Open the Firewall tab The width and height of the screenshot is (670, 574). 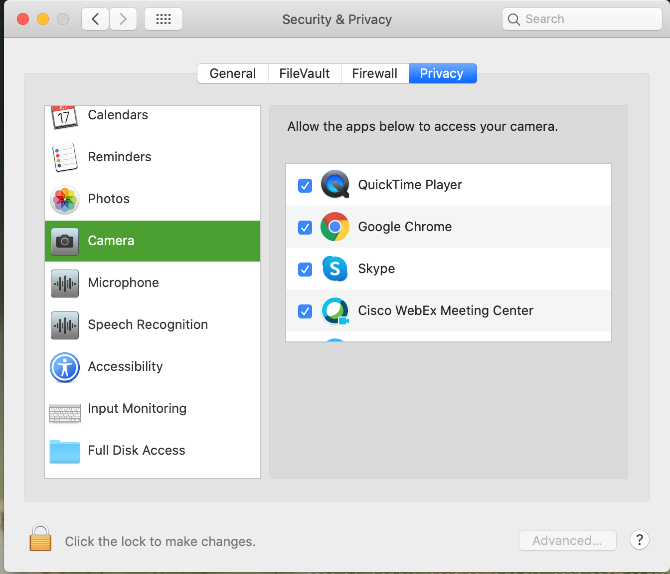[375, 74]
